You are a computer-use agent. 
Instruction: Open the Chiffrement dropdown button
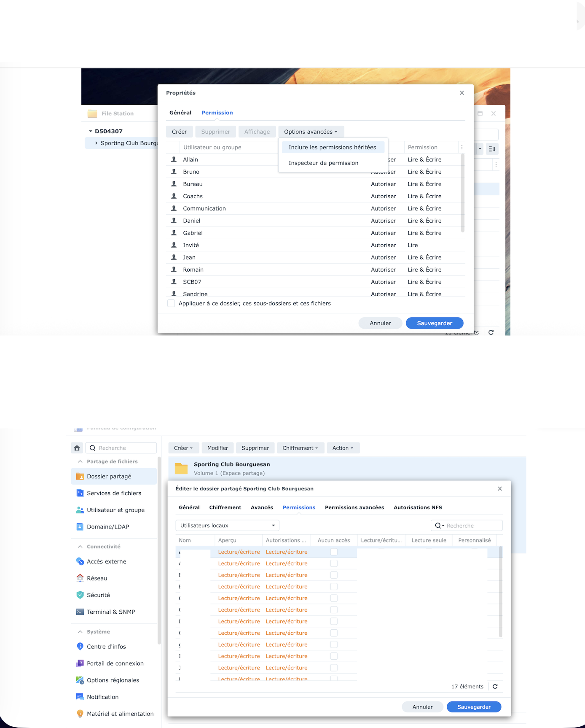300,448
